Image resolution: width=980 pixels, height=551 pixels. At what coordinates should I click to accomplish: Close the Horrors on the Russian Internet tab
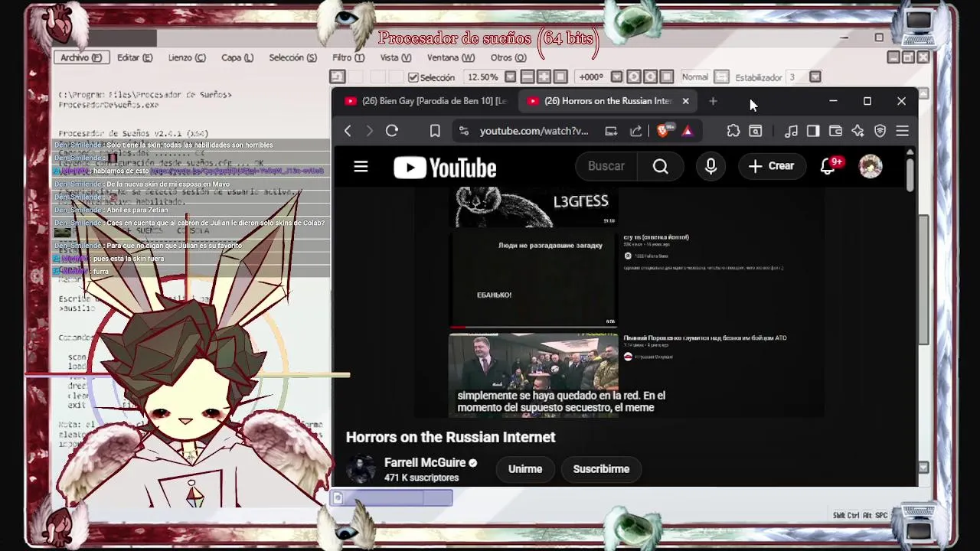tap(685, 101)
